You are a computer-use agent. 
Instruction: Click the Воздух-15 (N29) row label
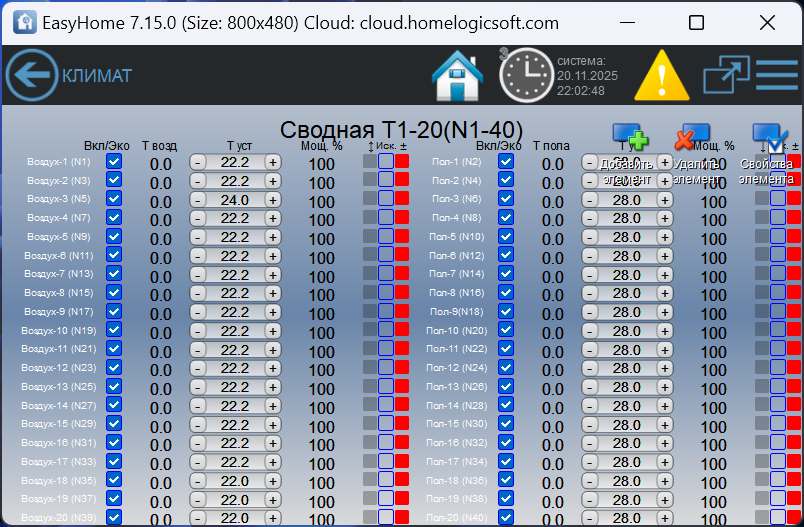[61, 424]
